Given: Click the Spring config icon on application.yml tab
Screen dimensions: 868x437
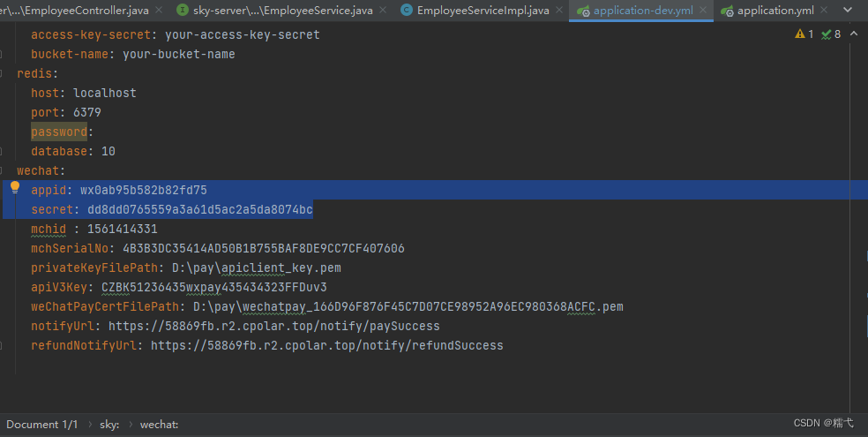Looking at the screenshot, I should [727, 11].
